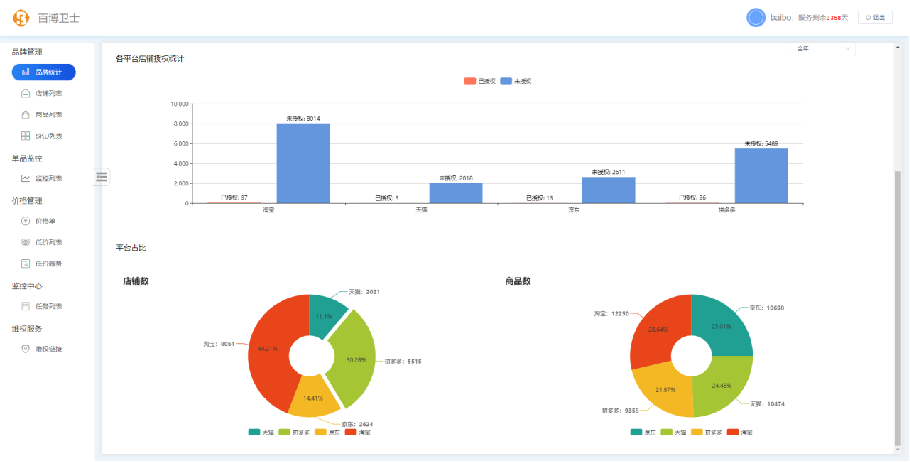The image size is (910, 462).
Task: Open 价格单 via its circle icon
Action: [x=25, y=221]
